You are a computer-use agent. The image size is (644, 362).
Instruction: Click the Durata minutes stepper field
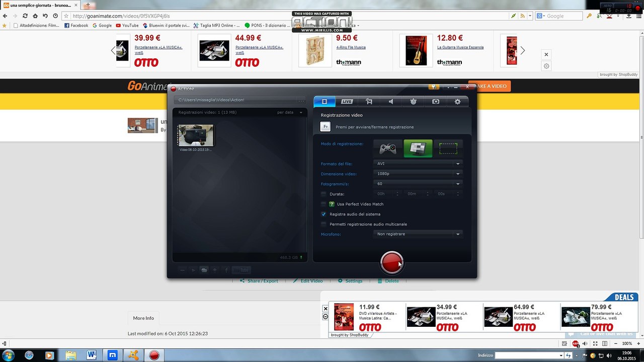click(x=418, y=194)
